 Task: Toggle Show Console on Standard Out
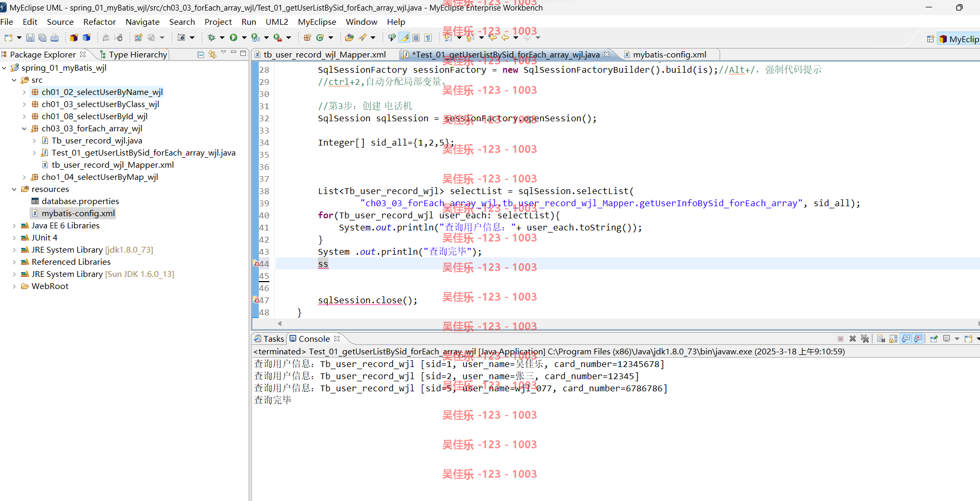tap(906, 339)
